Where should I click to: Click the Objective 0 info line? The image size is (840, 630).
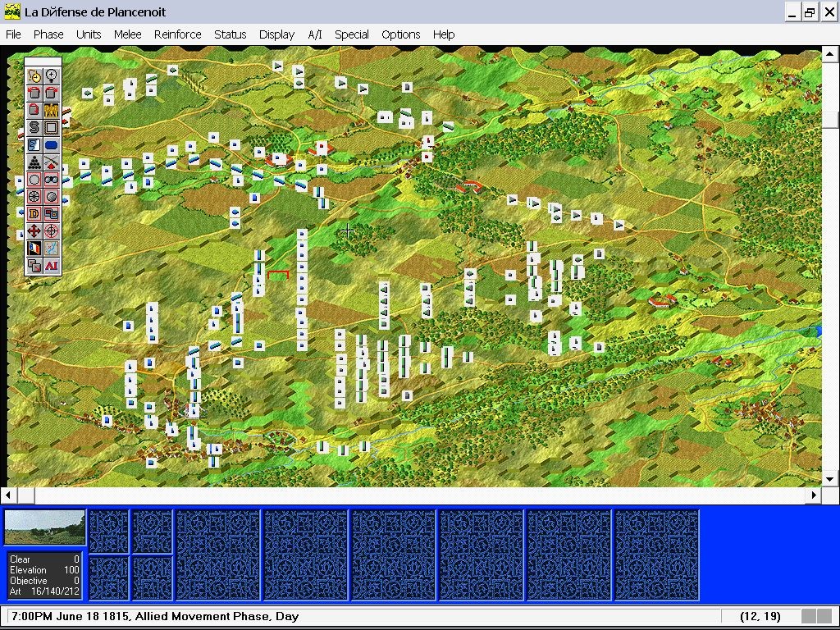[44, 581]
